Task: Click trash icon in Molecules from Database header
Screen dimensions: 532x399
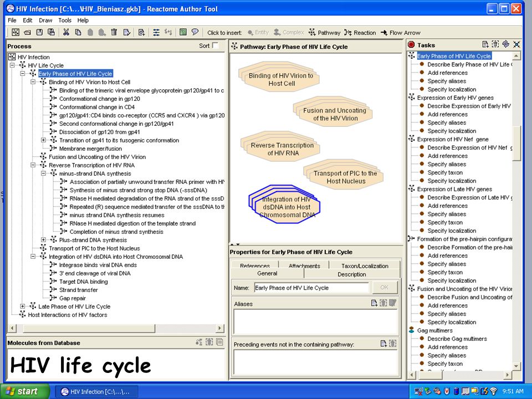Action: (209, 342)
